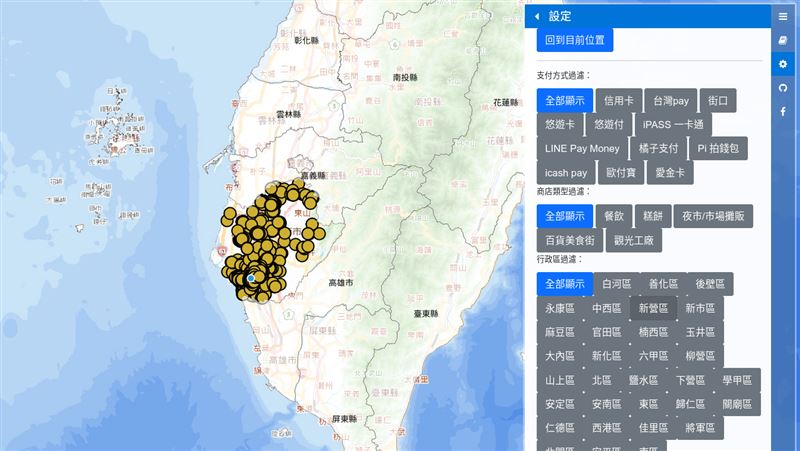Select 全部顯示 under payment filter
800x451 pixels.
[x=564, y=101]
